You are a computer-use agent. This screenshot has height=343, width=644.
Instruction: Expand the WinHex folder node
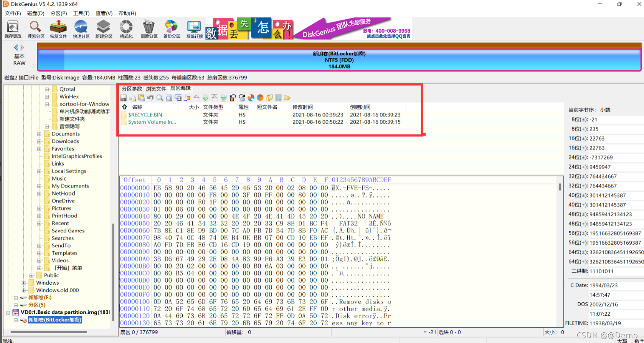47,96
